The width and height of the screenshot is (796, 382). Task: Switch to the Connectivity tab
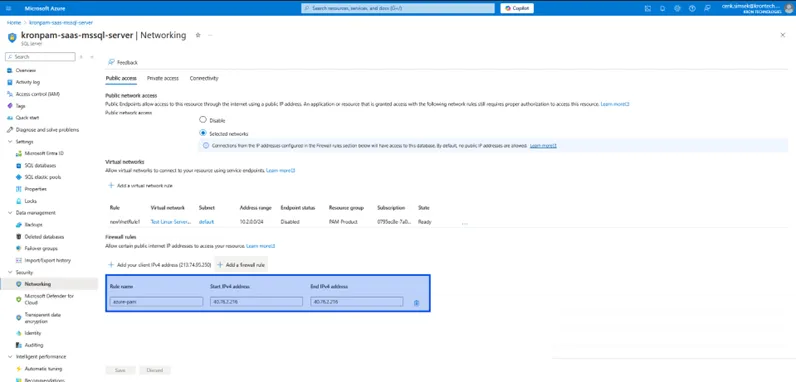point(204,78)
